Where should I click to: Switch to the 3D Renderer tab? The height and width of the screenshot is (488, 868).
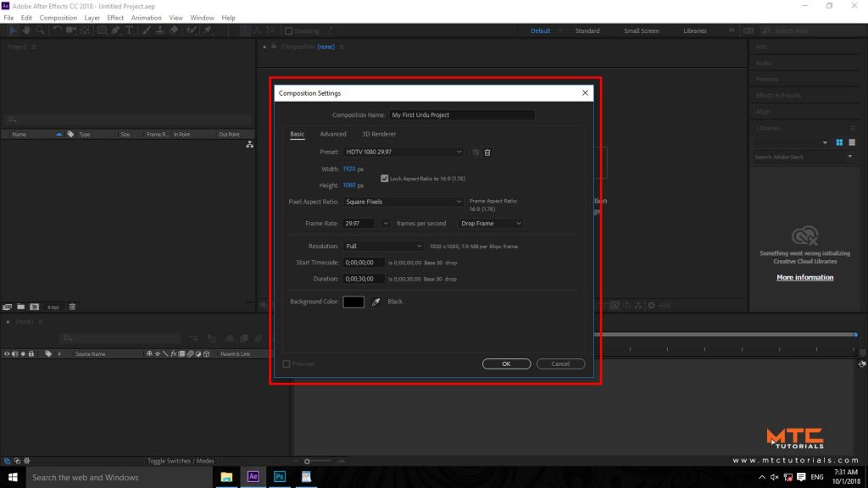point(379,134)
